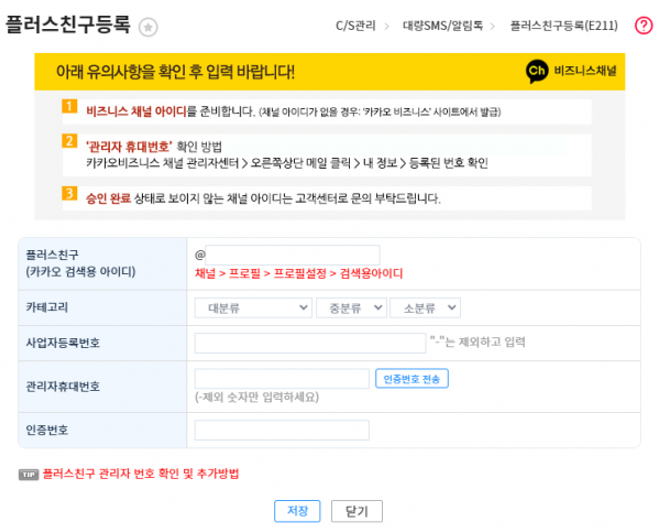Viewport: 658px width, 532px height.
Task: Click the TIP badge icon
Action: [29, 474]
